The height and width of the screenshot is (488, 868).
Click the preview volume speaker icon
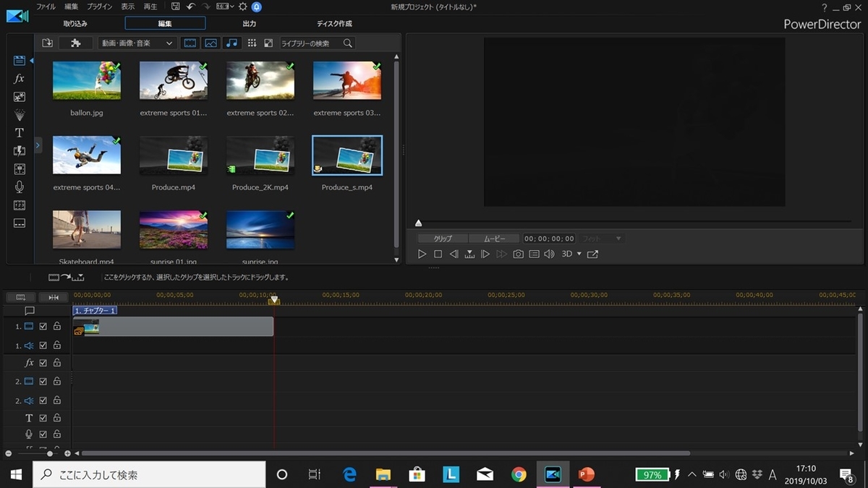point(549,254)
